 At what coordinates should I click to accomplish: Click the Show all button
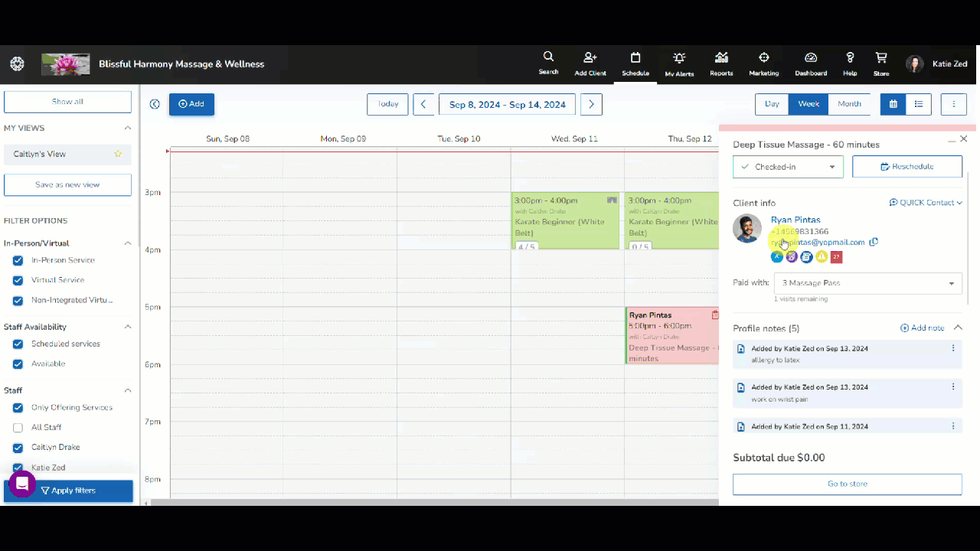tap(67, 102)
